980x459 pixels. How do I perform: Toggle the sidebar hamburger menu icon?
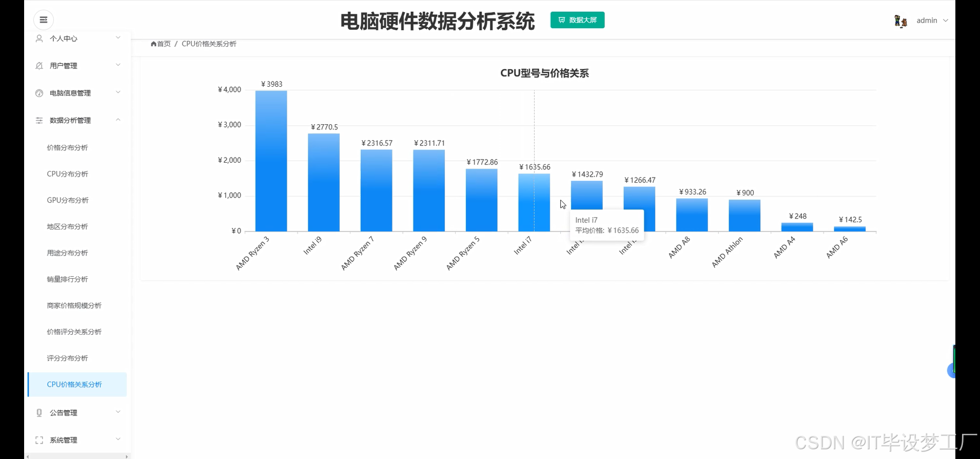coord(44,20)
